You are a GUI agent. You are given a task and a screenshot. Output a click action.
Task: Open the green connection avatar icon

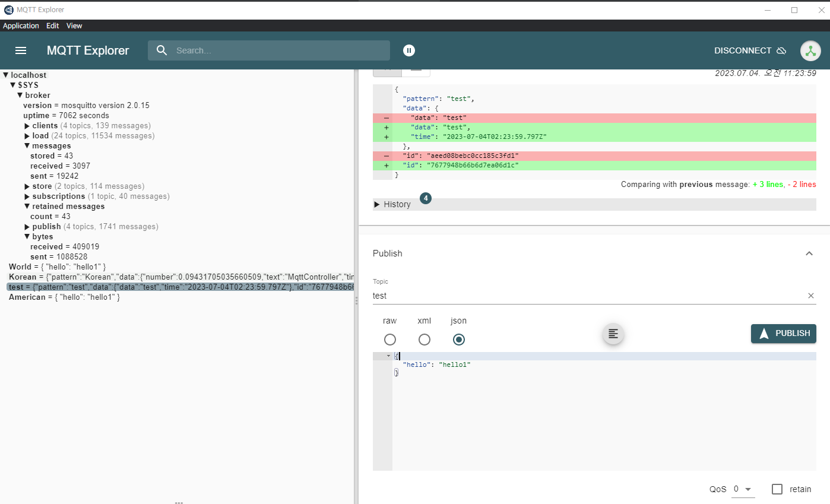[810, 50]
